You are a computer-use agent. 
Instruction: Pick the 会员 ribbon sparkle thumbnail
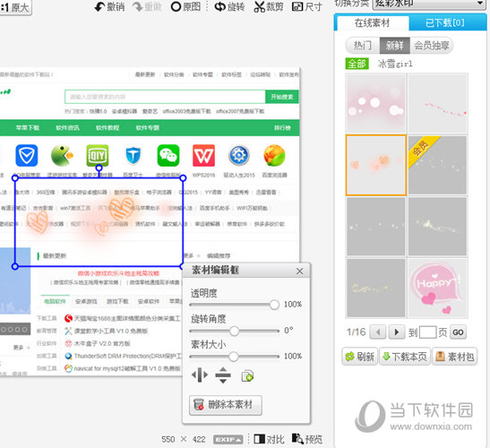pos(437,165)
